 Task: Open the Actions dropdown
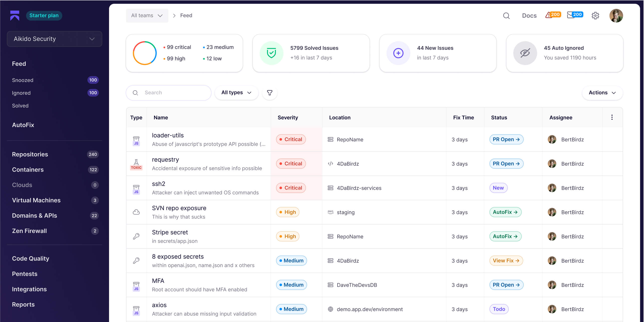602,93
